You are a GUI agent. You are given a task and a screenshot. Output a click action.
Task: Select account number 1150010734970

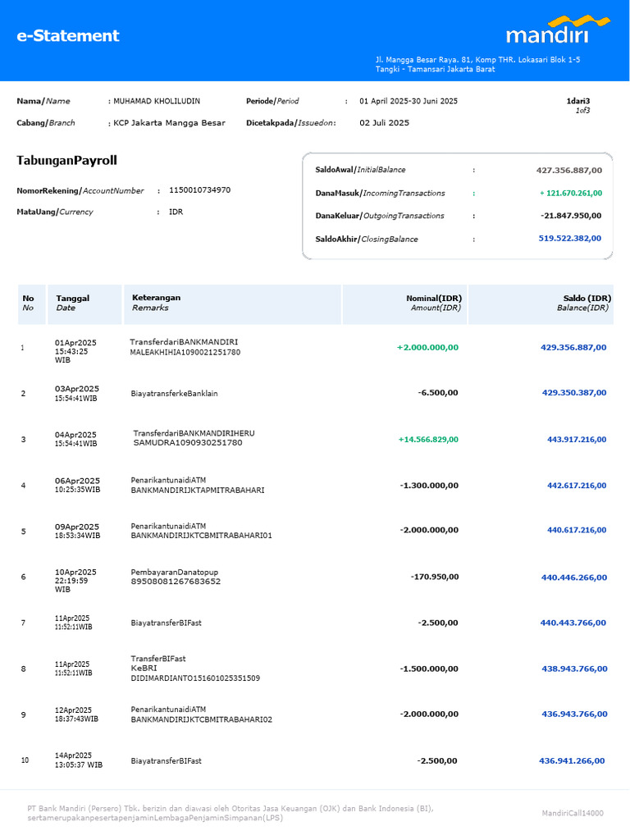tap(200, 190)
